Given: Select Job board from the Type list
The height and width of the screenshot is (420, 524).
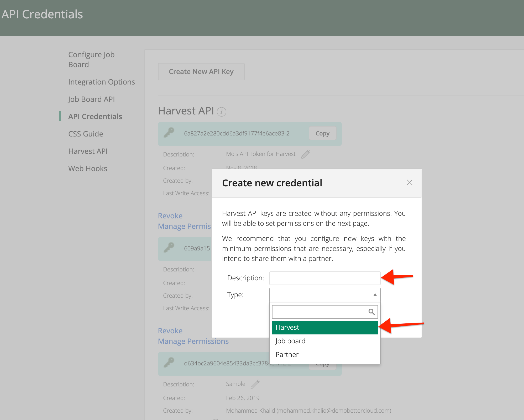Looking at the screenshot, I should pyautogui.click(x=325, y=341).
